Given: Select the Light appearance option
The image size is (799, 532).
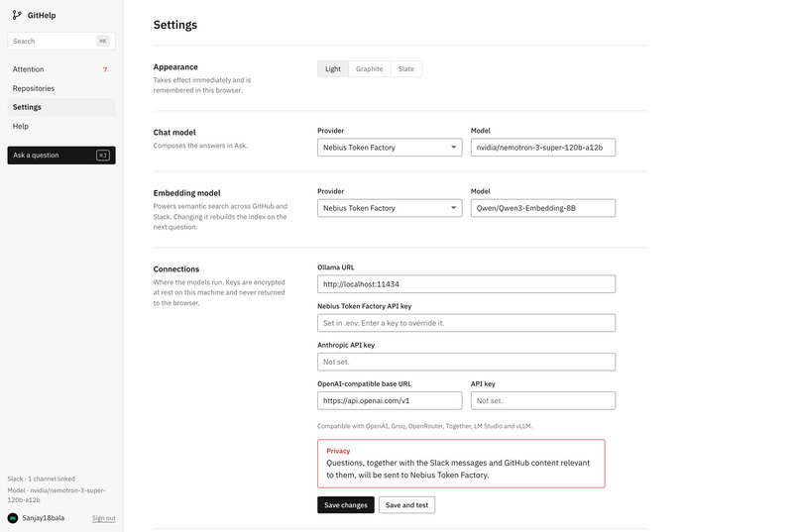Looking at the screenshot, I should [x=333, y=68].
